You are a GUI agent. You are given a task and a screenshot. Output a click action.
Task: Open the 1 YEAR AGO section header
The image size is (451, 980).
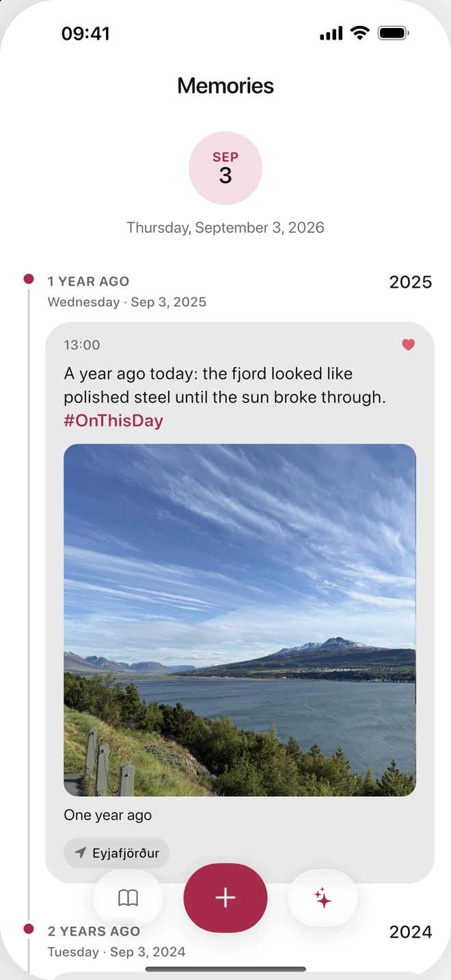tap(88, 282)
